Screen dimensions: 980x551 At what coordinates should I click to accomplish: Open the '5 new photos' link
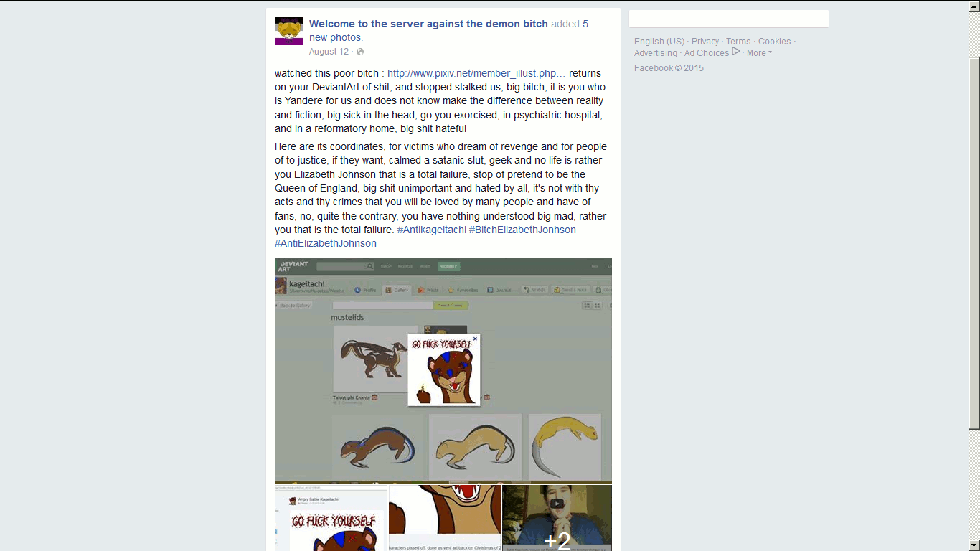point(448,31)
